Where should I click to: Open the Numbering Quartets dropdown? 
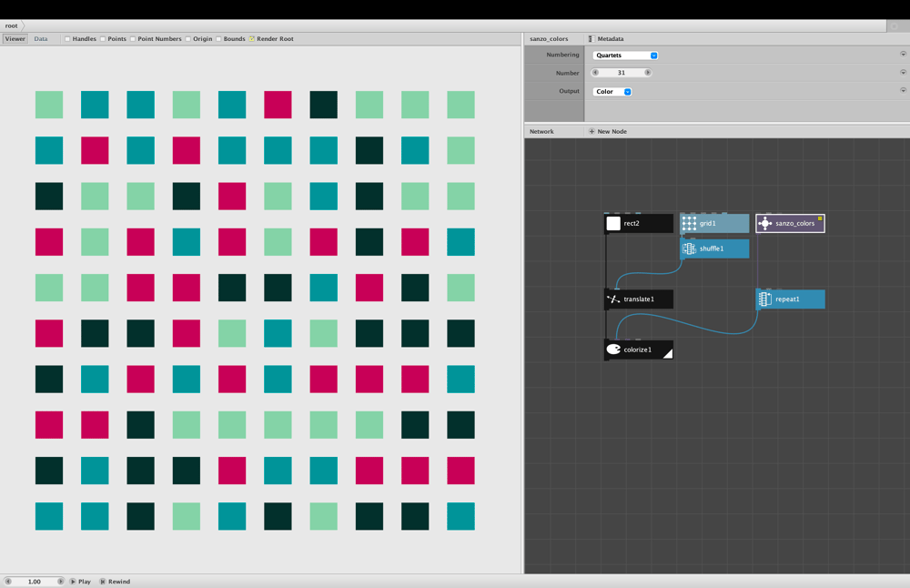click(625, 56)
